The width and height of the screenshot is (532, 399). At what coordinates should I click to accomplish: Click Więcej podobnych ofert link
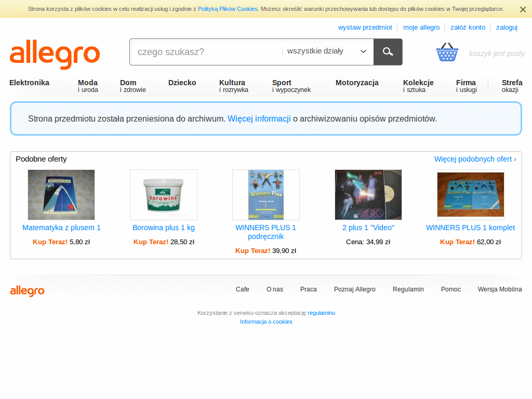tap(475, 159)
